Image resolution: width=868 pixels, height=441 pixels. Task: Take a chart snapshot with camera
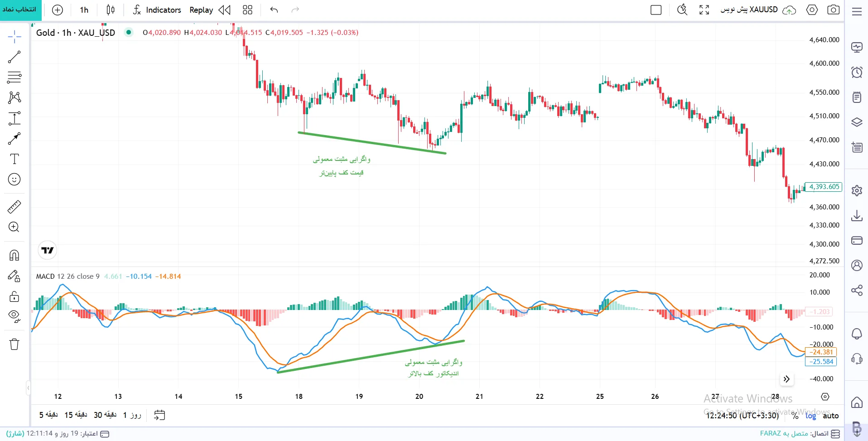[834, 10]
